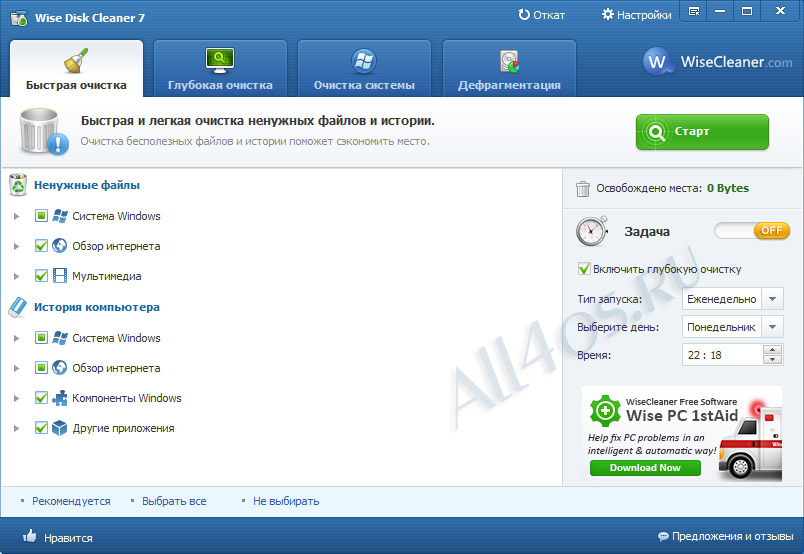Open Настройки settings
This screenshot has height=554, width=804.
point(636,15)
